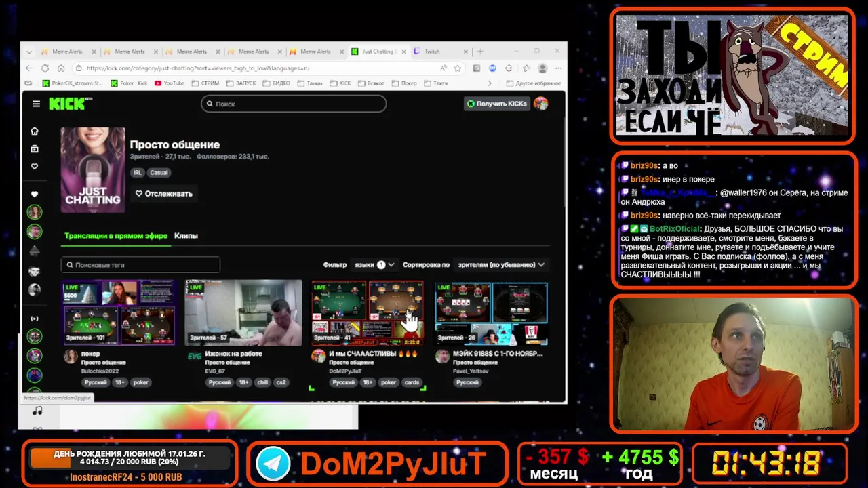Screen dimensions: 868x488
Task: Add page to favorites star icon
Action: (458, 68)
